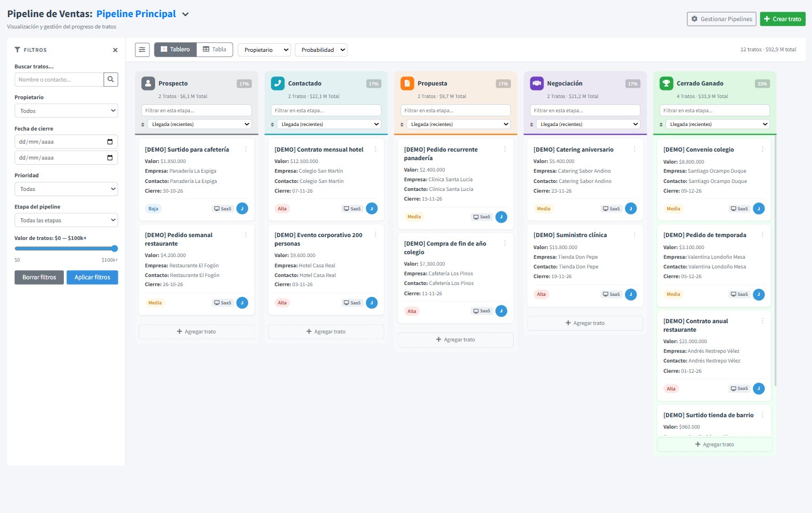This screenshot has height=513, width=812.
Task: Open the '[DEMO] Evento corporativo 200 personas' title
Action: (318, 239)
